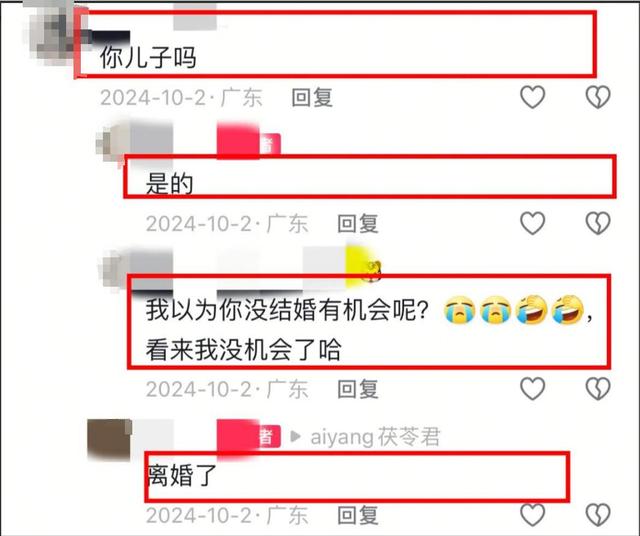Tap broken heart on the '离婚了' reply
The image size is (640, 536).
(x=598, y=515)
